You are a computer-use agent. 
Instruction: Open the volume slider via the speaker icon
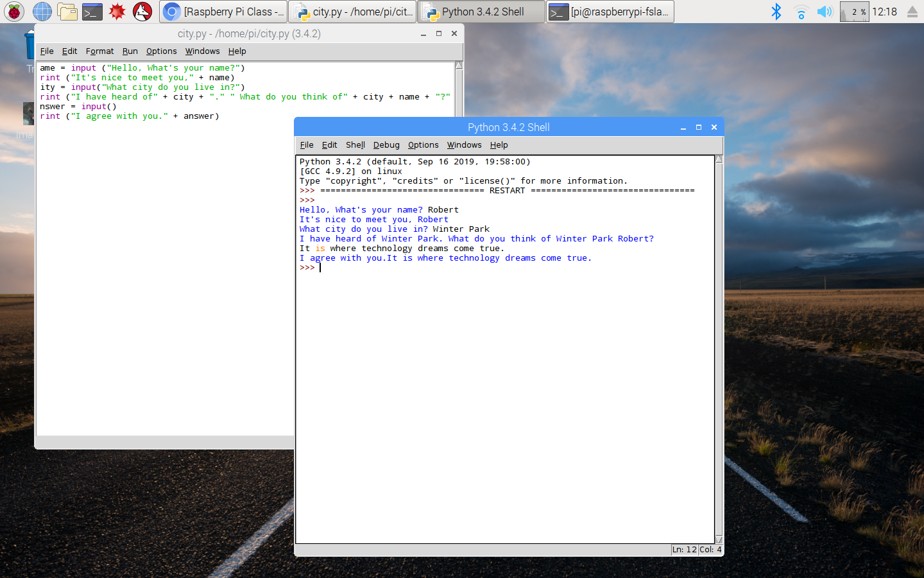(825, 11)
